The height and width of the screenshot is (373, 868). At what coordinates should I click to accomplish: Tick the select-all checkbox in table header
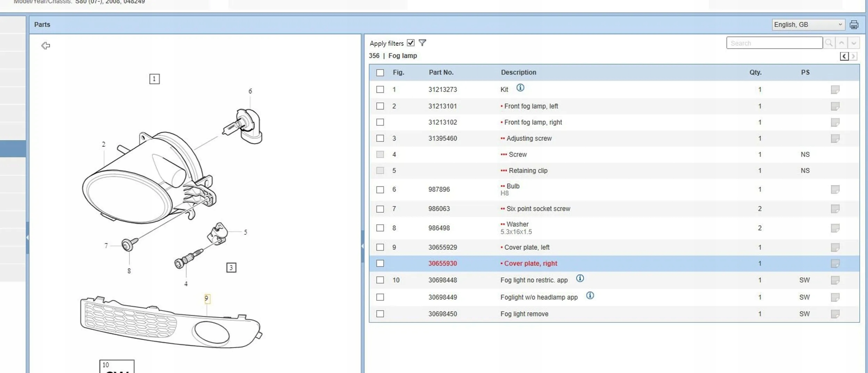point(380,73)
